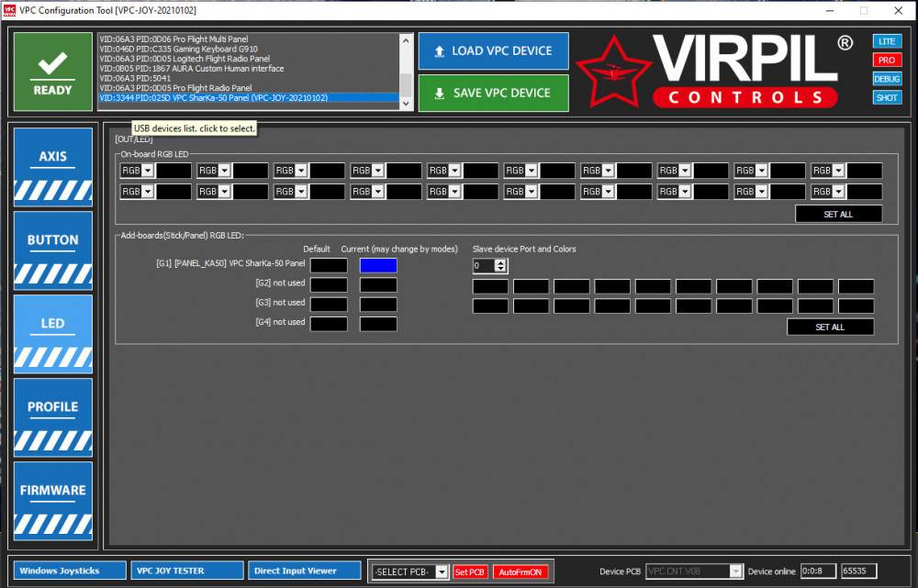The width and height of the screenshot is (918, 588).
Task: Open the Device PCB dropdown
Action: tap(734, 571)
